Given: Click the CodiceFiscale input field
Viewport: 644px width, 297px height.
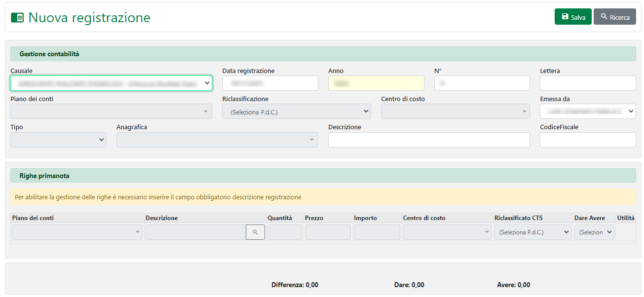Looking at the screenshot, I should [587, 140].
